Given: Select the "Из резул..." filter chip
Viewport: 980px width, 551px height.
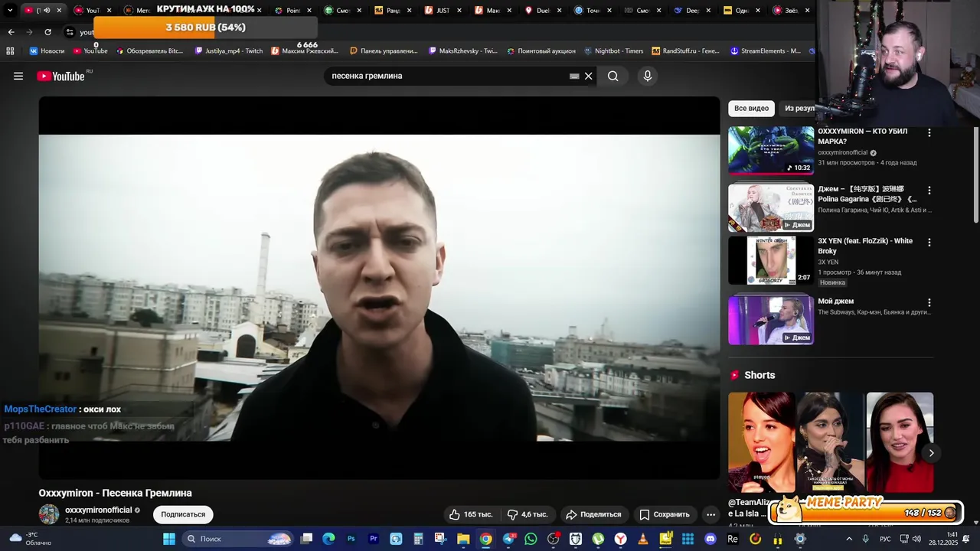Looking at the screenshot, I should click(x=799, y=109).
